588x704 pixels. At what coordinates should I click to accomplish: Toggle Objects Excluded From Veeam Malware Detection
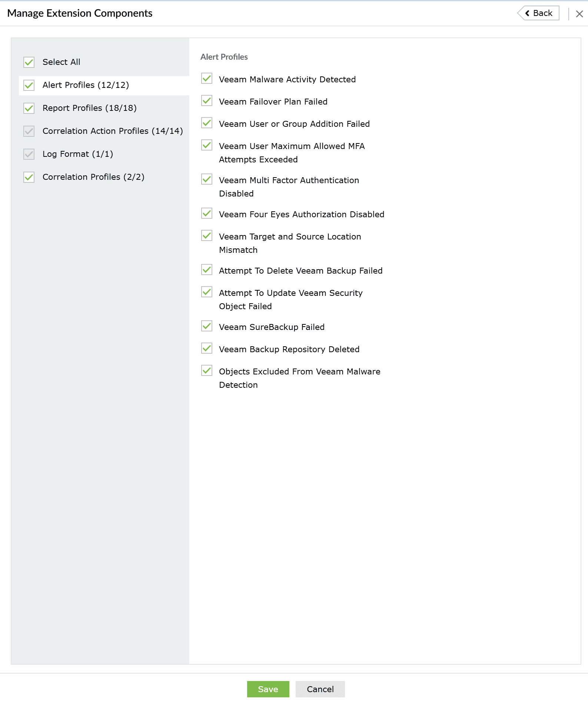207,371
